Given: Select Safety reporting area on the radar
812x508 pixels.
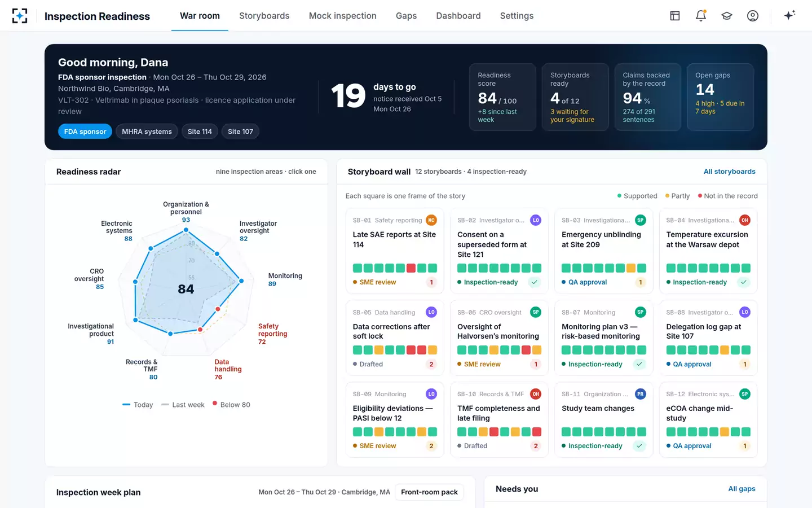Looking at the screenshot, I should (272, 334).
